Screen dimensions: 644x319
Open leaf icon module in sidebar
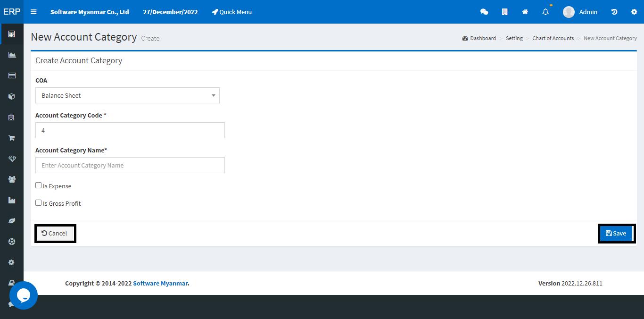click(x=12, y=221)
